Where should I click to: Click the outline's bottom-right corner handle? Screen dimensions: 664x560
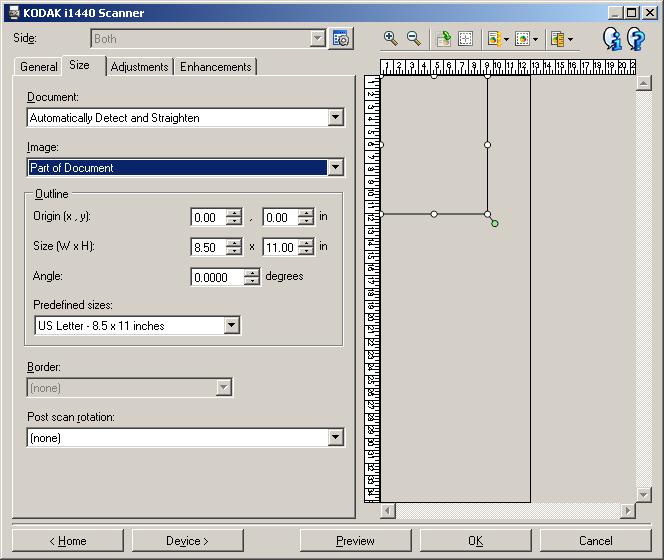487,214
